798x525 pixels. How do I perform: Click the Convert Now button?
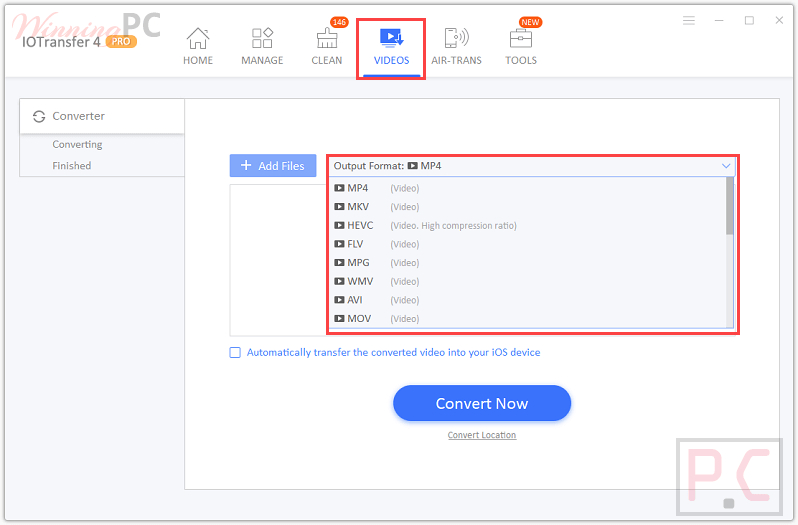tap(482, 403)
